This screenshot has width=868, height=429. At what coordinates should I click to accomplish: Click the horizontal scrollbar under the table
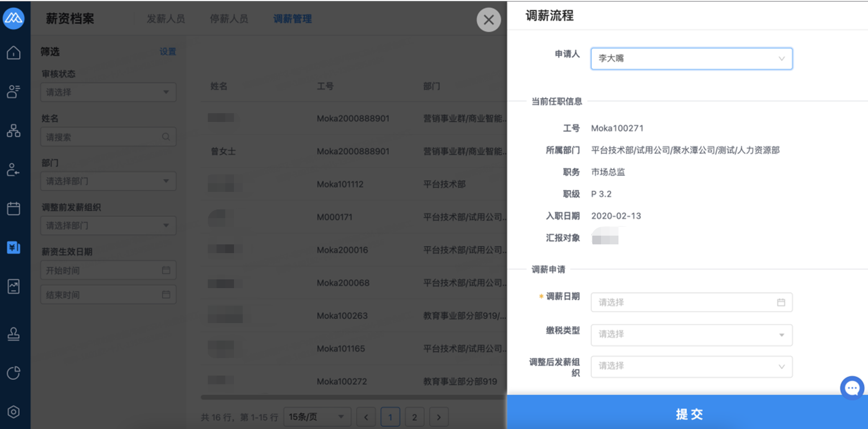coord(353,397)
